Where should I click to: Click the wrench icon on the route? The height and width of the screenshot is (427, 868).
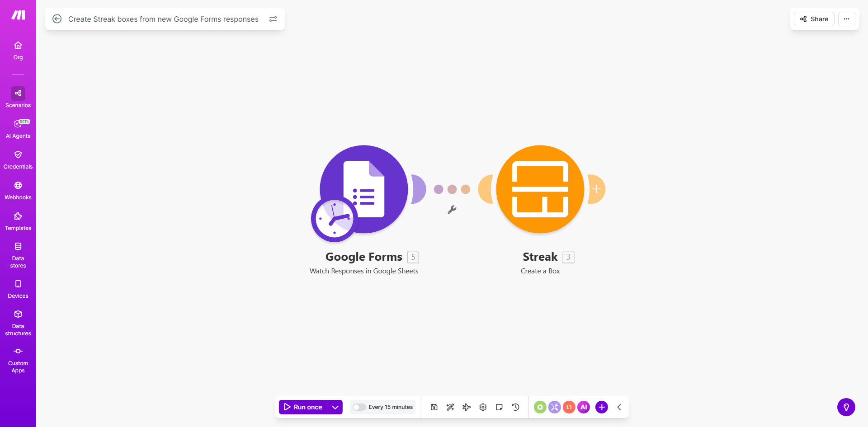pos(452,210)
